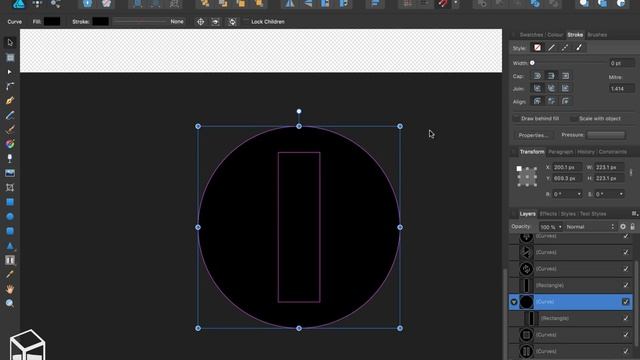Screen dimensions: 640x360
Task: Select the Vector Brush tool
Action: [x=10, y=129]
